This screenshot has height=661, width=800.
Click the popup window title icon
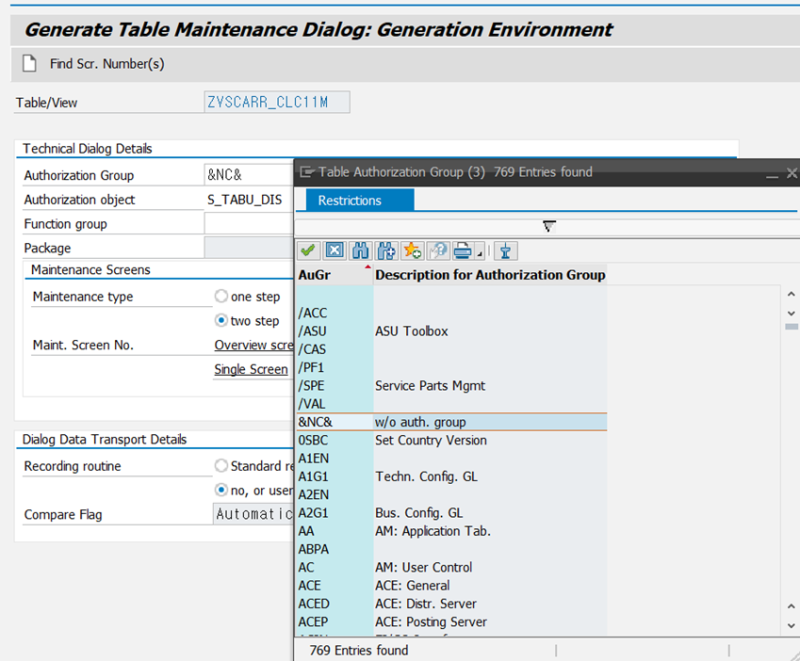tap(307, 172)
